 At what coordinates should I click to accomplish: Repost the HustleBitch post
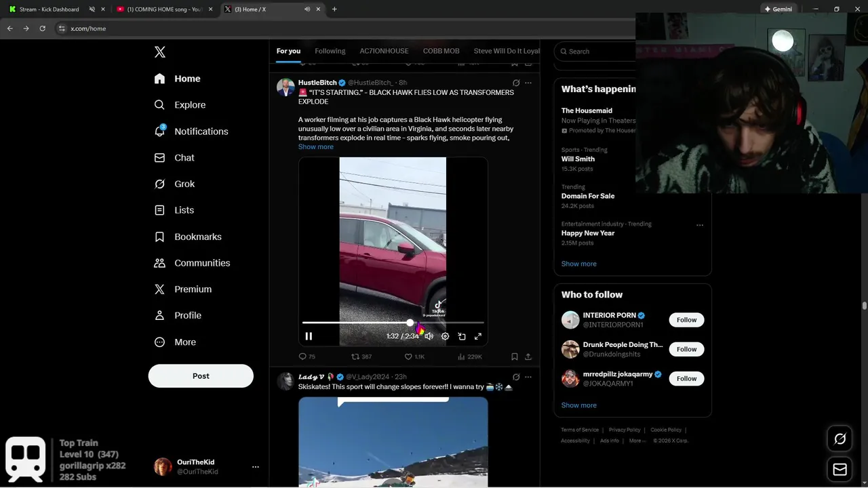click(x=361, y=357)
